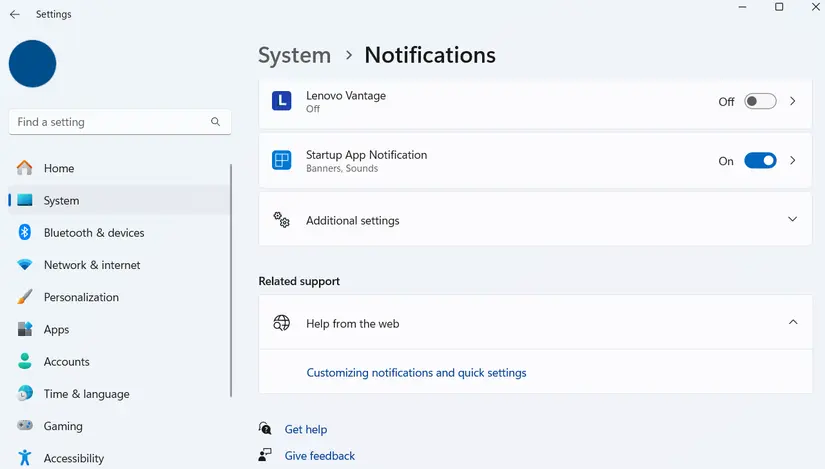Turn off Startup App Notification toggle

[760, 161]
